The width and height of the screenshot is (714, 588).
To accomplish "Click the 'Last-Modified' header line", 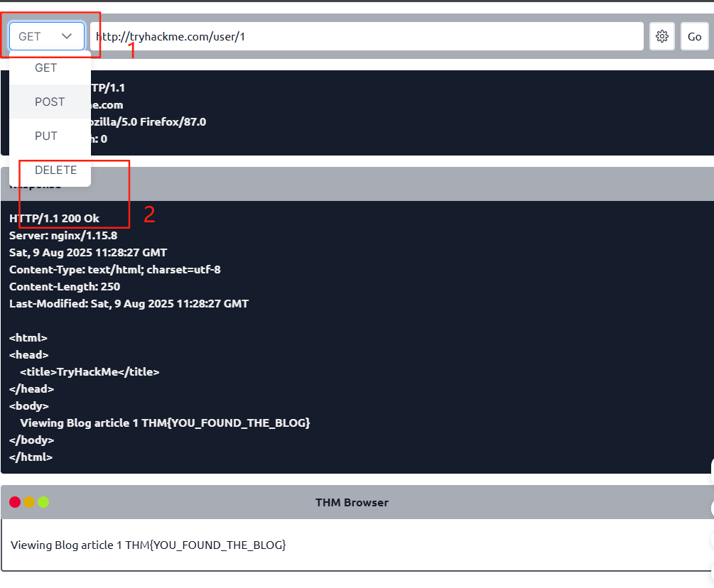I will coord(129,303).
